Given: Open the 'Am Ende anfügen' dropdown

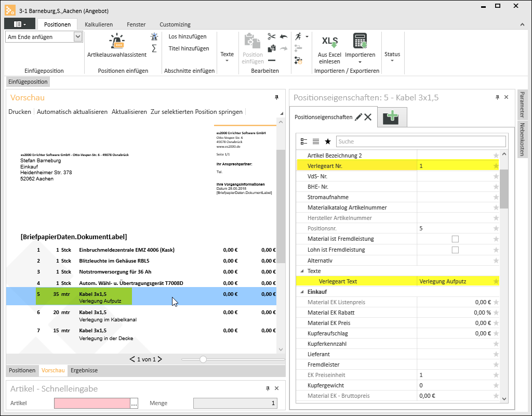Looking at the screenshot, I should coord(78,36).
